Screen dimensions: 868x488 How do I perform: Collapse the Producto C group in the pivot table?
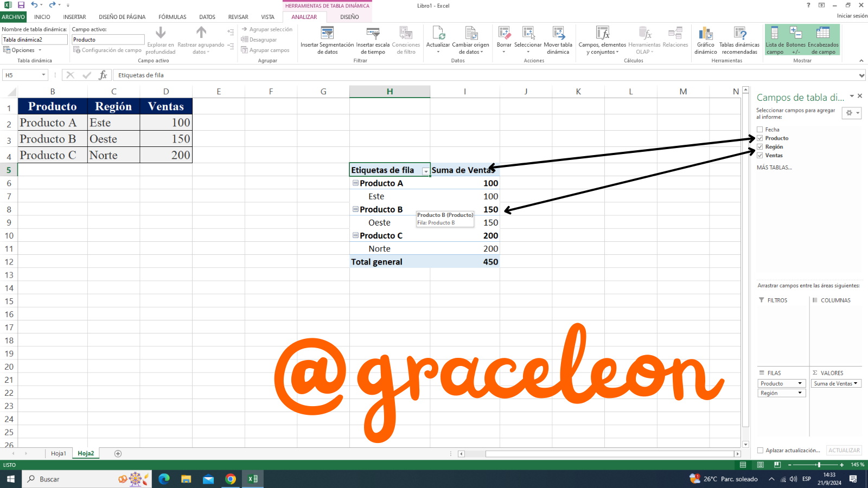[x=355, y=235]
